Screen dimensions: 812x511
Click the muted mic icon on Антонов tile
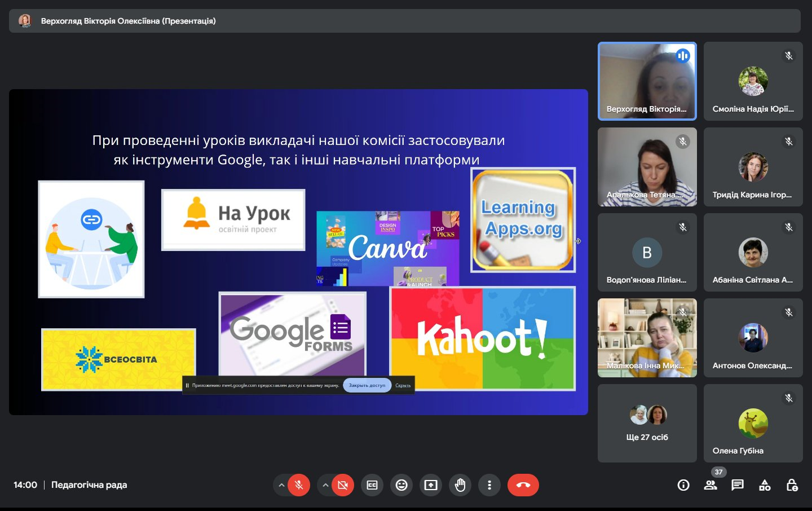coord(789,312)
